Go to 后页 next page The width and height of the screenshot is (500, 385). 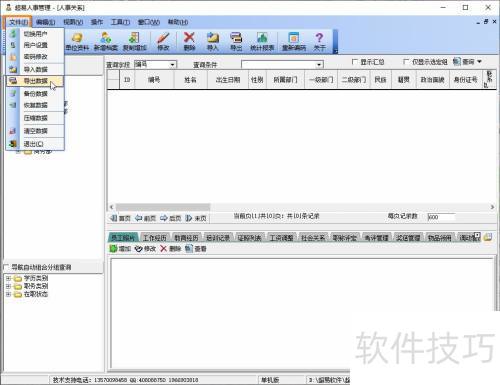[x=170, y=218]
